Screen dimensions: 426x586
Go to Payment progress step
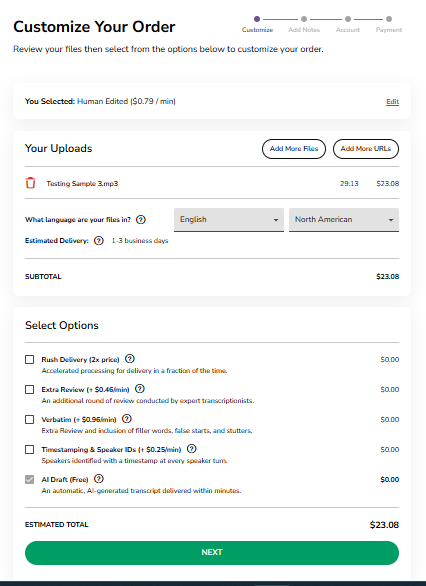click(x=389, y=24)
